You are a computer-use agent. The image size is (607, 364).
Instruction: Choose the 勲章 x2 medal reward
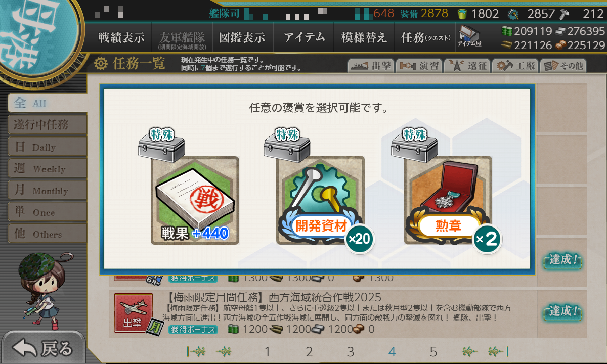448,200
